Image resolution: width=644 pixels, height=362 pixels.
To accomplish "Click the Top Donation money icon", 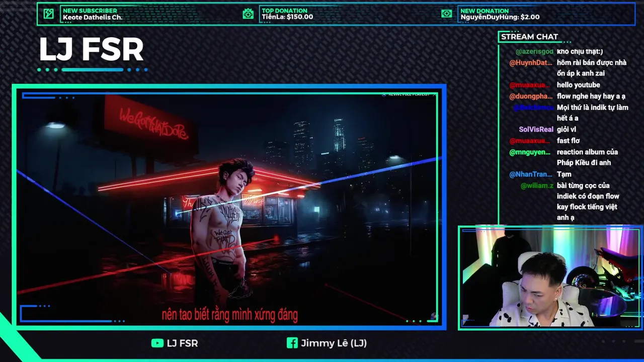I will coord(248,14).
